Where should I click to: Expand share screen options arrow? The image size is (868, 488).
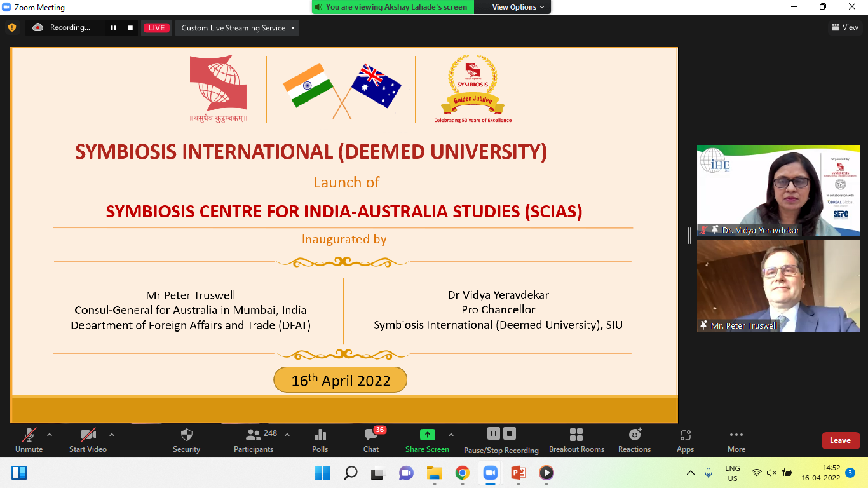451,435
